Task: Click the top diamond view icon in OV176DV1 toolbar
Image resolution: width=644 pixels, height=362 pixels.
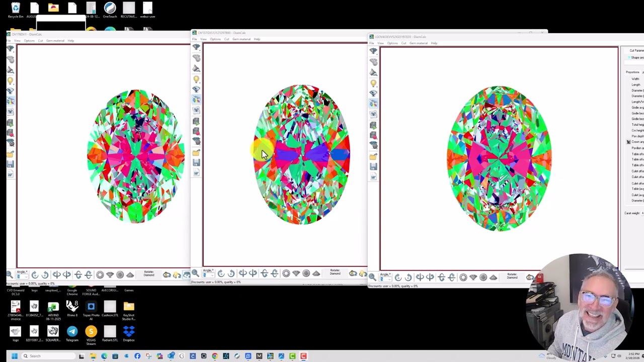Action: coord(10,48)
